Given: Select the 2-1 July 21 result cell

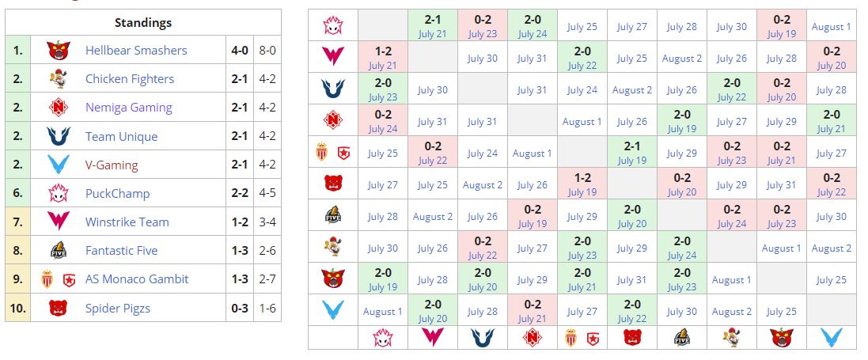Looking at the screenshot, I should click(433, 26).
